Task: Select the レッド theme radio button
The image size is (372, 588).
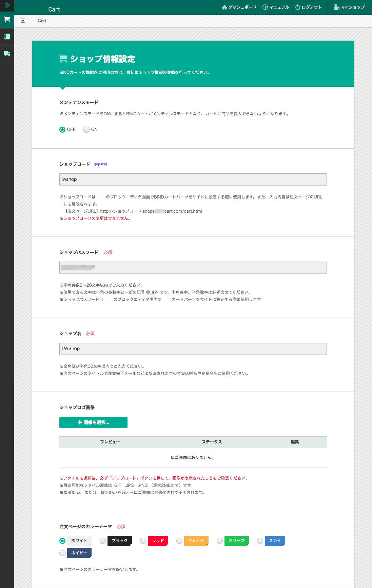Action: pyautogui.click(x=143, y=541)
